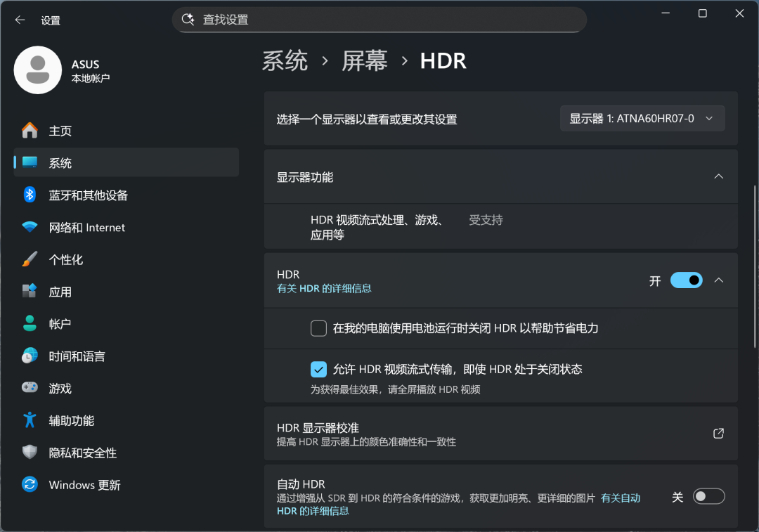Collapse the HDR section chevron
Screen dimensions: 759x532
(x=719, y=280)
